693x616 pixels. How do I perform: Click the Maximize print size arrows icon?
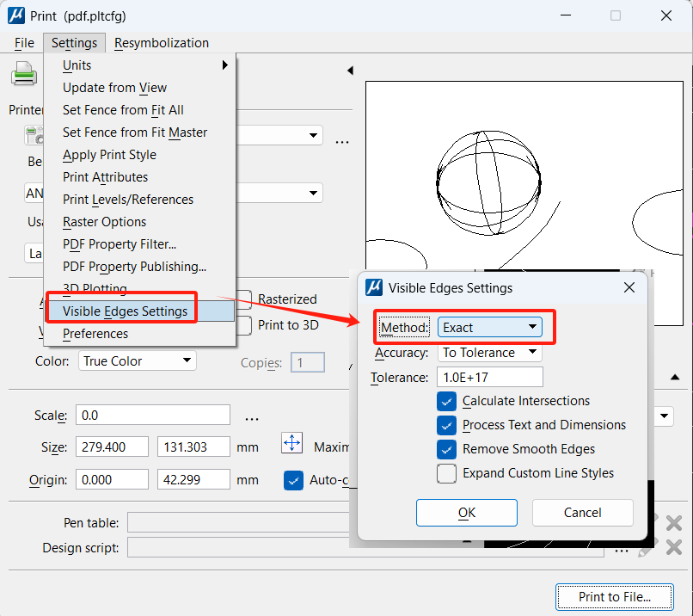click(x=292, y=443)
